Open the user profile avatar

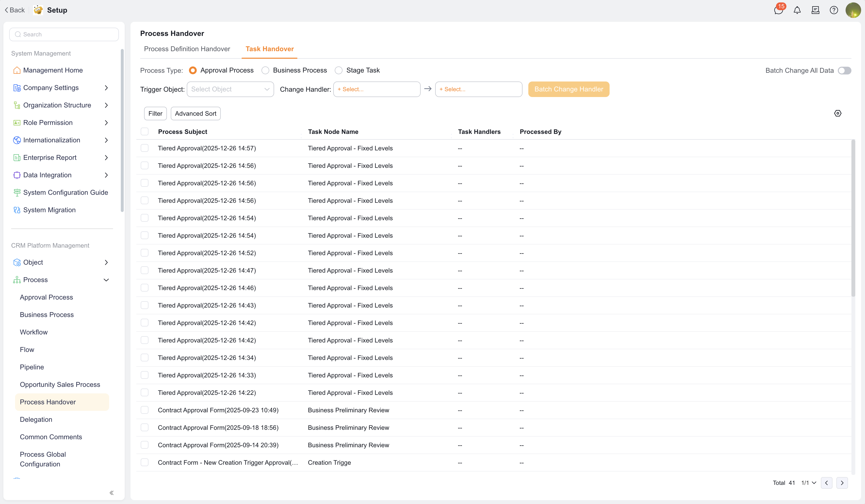[853, 10]
